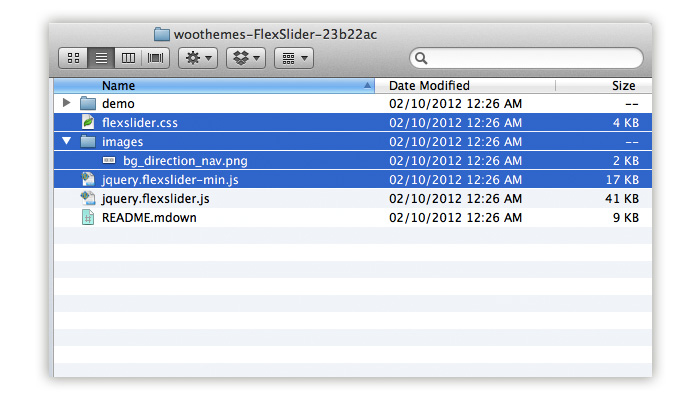Screen dimensions: 700x400
Task: Switch to list view
Action: point(101,58)
